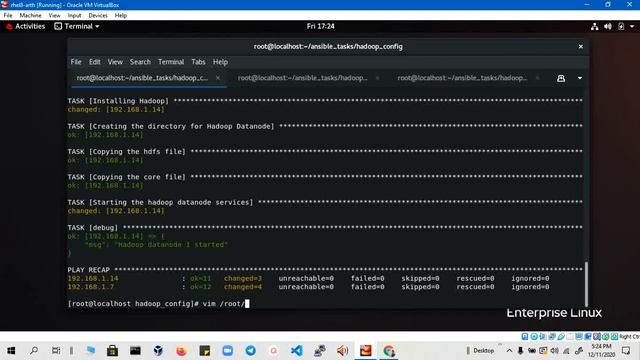
Task: Open Visual Studio Code from the taskbar
Action: [x=297, y=351]
